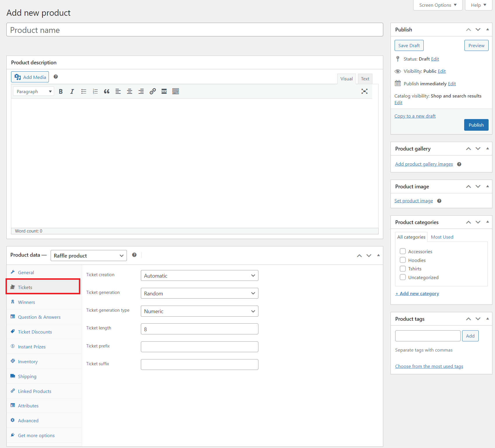Check the Tshirts category
This screenshot has height=448, width=495.
tap(403, 268)
